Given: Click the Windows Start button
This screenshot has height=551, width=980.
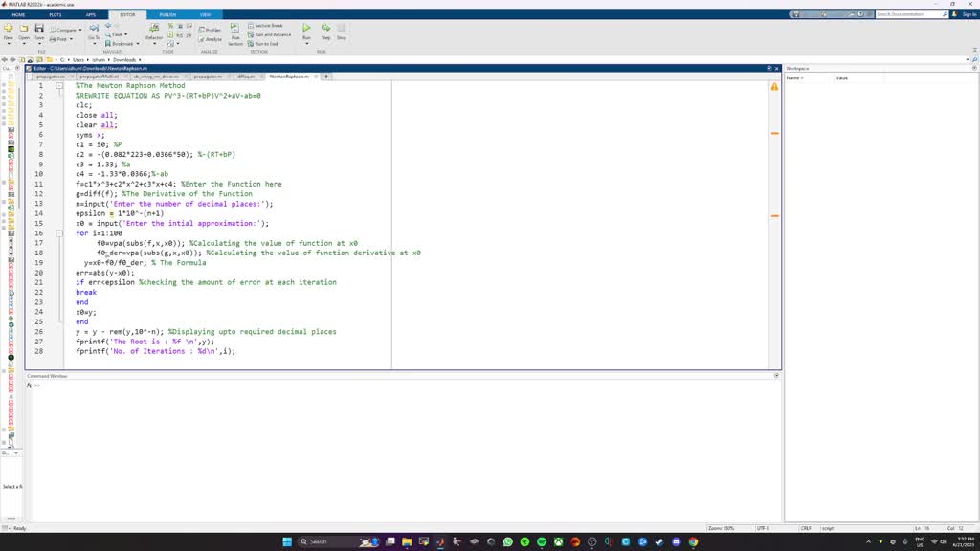Looking at the screenshot, I should pyautogui.click(x=287, y=541).
